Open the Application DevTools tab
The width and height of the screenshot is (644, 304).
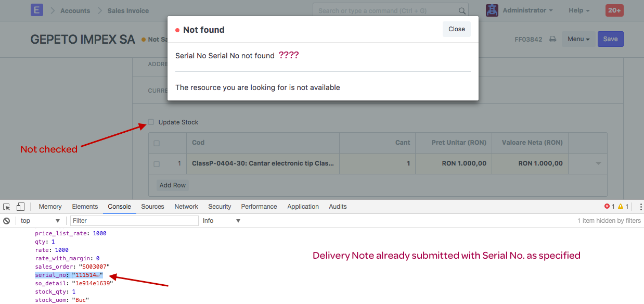(x=303, y=207)
